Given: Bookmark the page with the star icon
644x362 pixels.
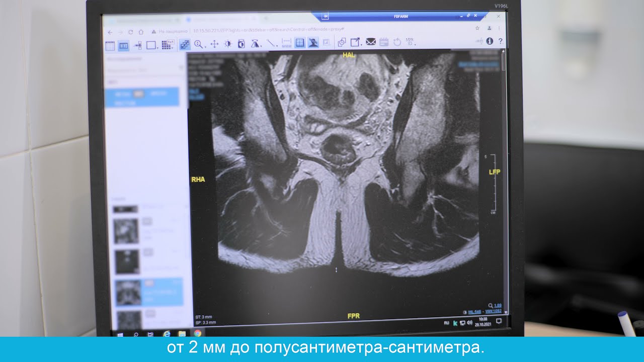Looking at the screenshot, I should tap(477, 28).
